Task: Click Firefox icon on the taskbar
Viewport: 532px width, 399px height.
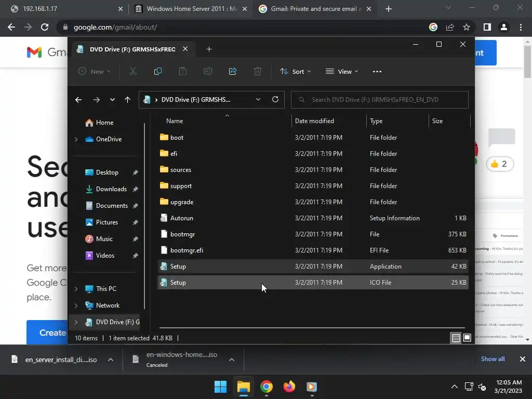Action: click(x=289, y=387)
